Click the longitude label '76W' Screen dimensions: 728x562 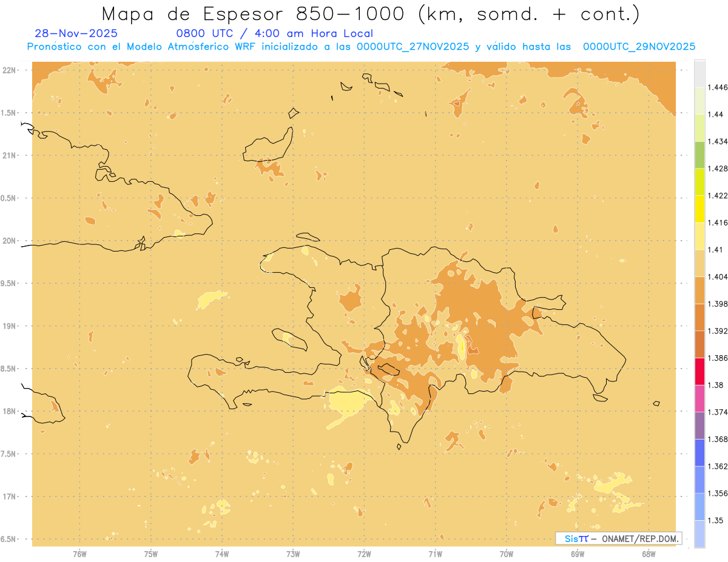click(x=79, y=554)
